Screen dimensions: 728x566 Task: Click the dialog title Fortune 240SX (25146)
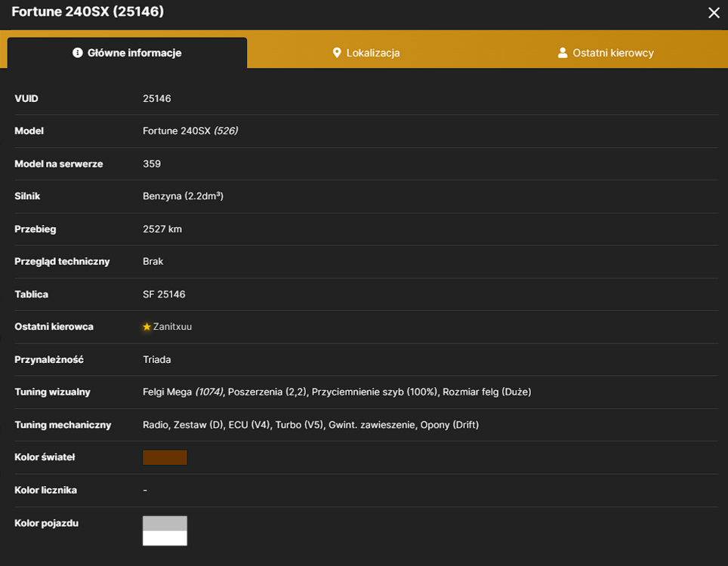point(88,11)
